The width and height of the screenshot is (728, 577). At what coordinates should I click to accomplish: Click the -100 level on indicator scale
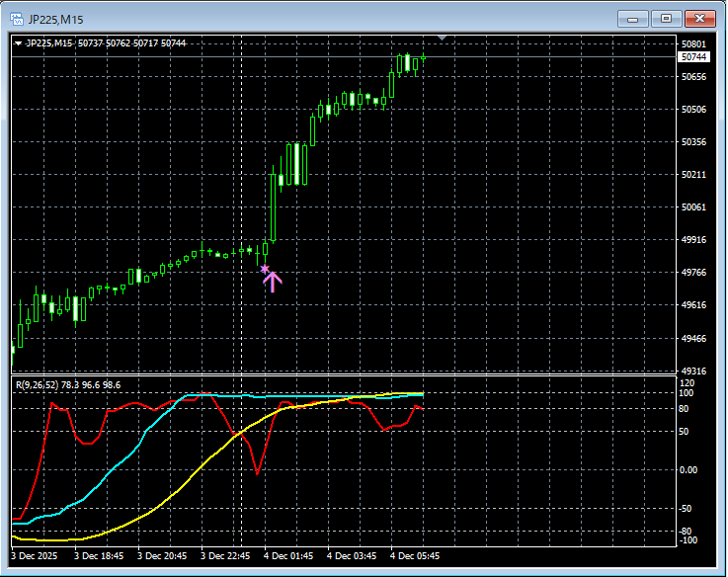coord(688,540)
